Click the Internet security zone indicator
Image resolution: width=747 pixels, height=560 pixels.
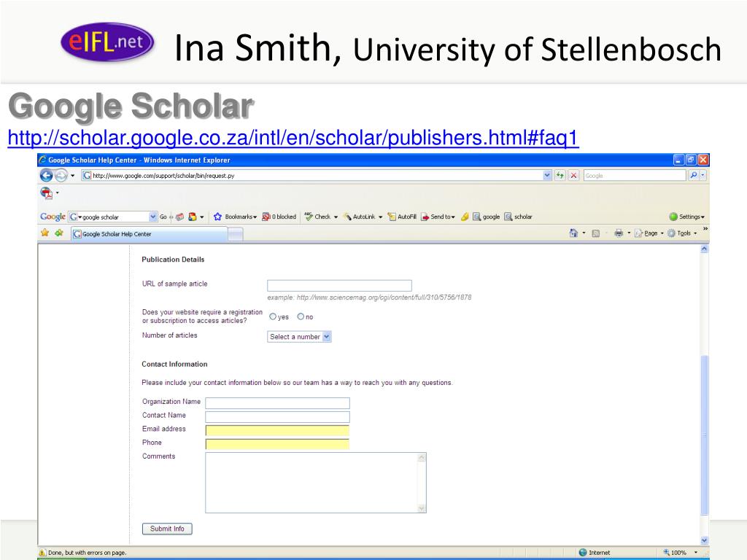pos(595,553)
